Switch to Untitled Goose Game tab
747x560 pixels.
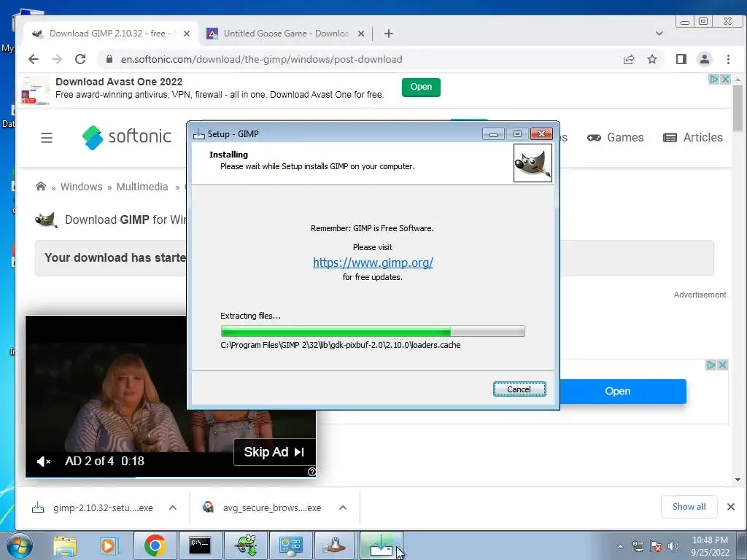[285, 34]
